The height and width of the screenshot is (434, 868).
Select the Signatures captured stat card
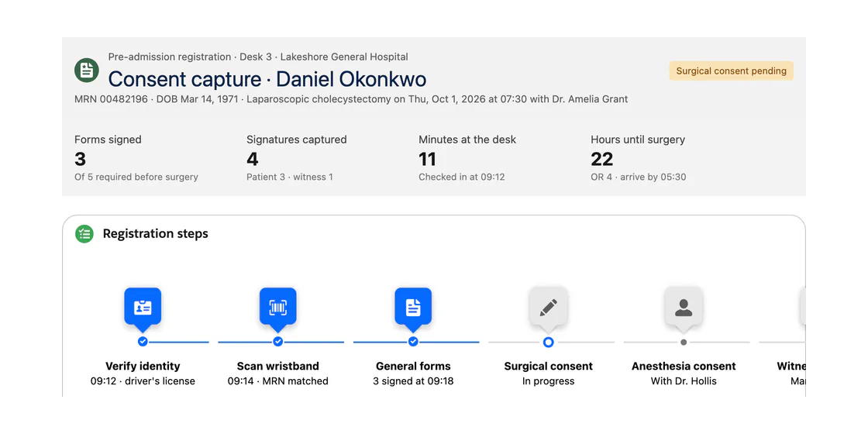(297, 158)
